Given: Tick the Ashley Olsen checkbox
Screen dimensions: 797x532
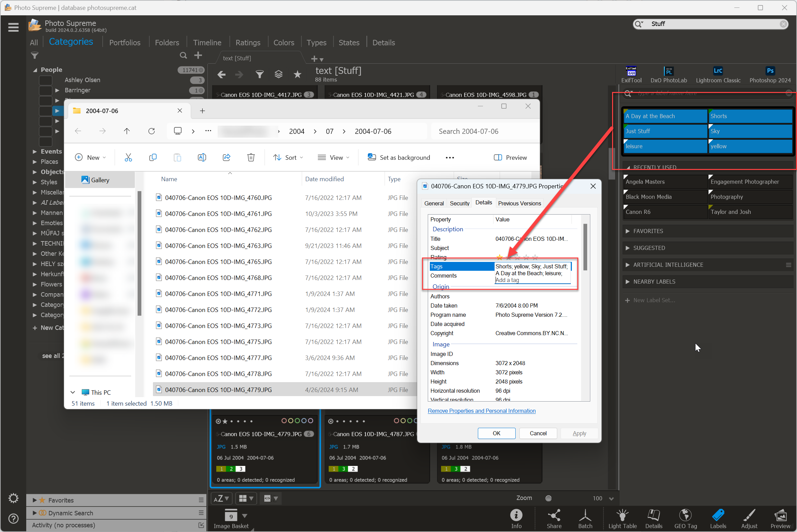Looking at the screenshot, I should [x=46, y=80].
